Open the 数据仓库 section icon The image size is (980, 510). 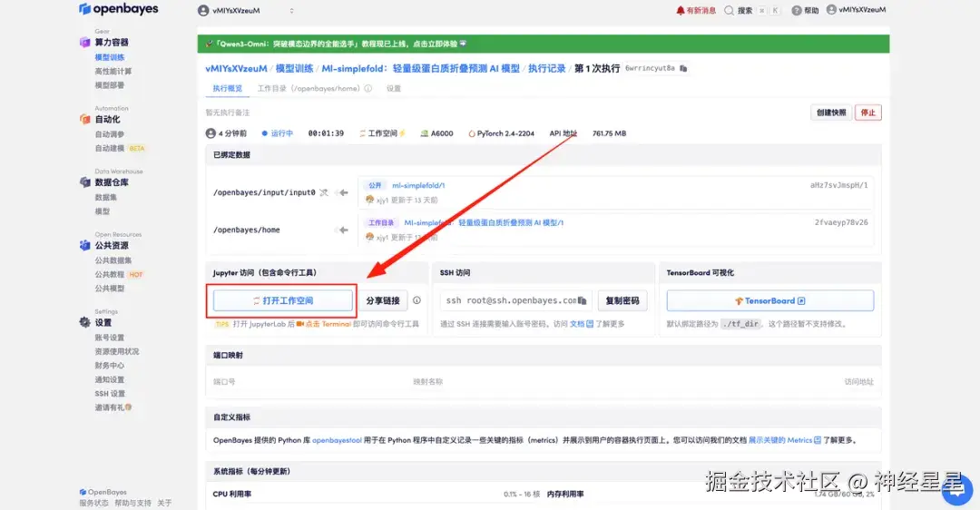(85, 181)
